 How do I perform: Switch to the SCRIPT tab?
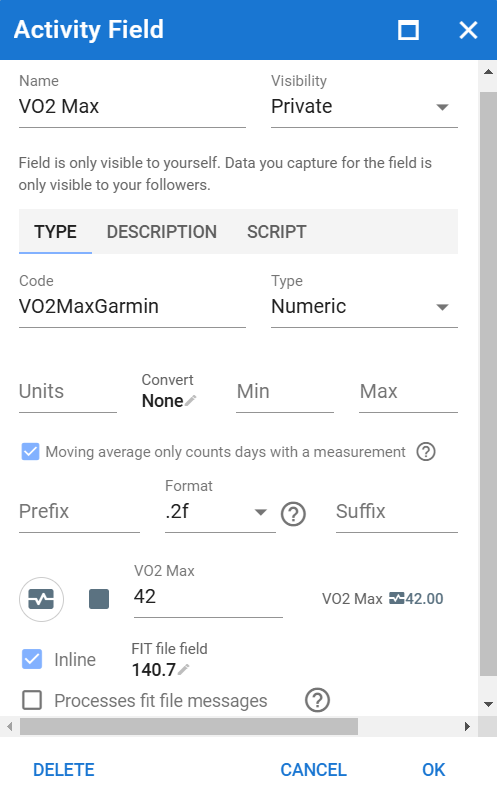277,232
